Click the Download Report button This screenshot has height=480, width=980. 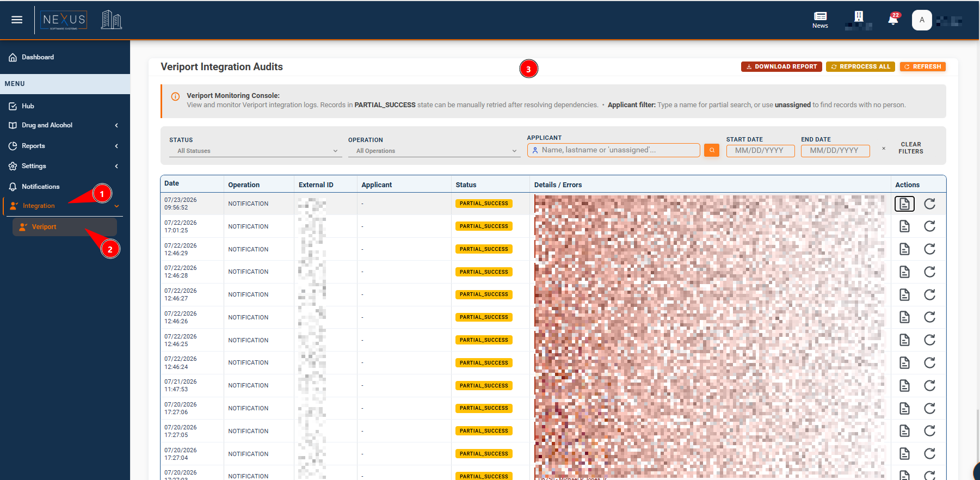(781, 66)
